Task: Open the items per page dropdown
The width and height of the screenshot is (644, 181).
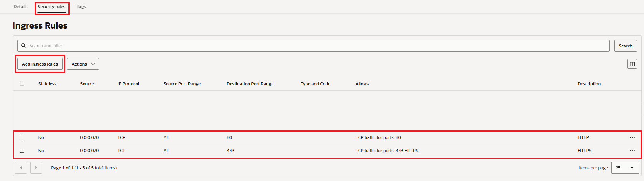Action: 625,168
